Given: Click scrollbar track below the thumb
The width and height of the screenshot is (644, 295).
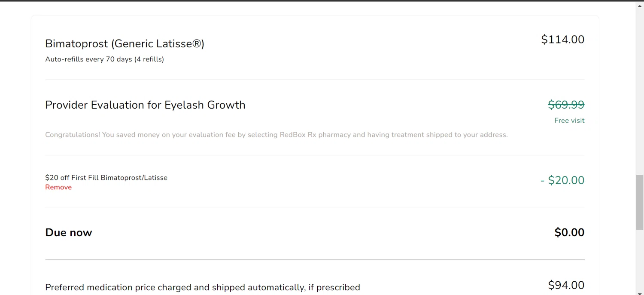Looking at the screenshot, I should [x=640, y=258].
